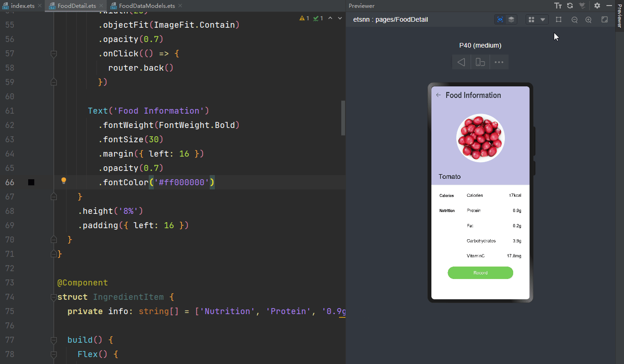Click the green typo check indicator
Viewport: 624px width, 364px height.
tap(318, 18)
